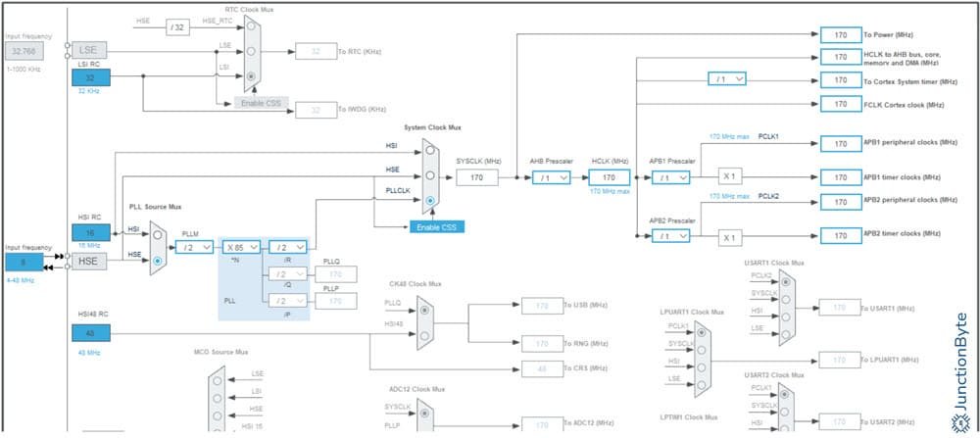Click the LSI RC 32 value box
This screenshot has width=980, height=438.
pyautogui.click(x=91, y=77)
